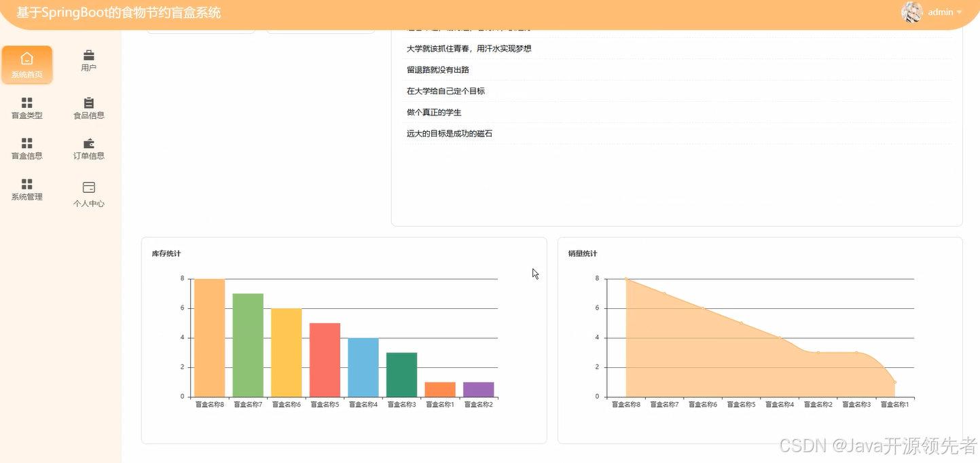This screenshot has width=980, height=463.
Task: Expand the admin dropdown arrow
Action: tap(960, 13)
